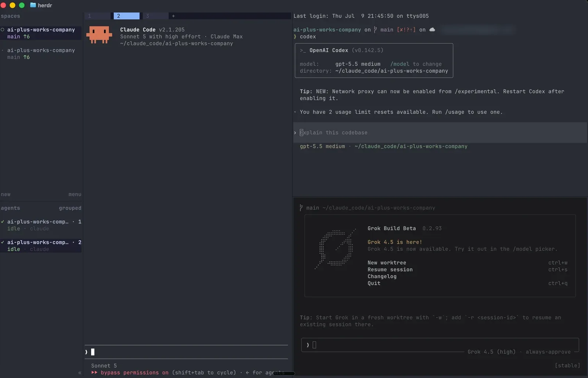
Task: Click the 'Grok Build Beta' heading
Action: 392,228
